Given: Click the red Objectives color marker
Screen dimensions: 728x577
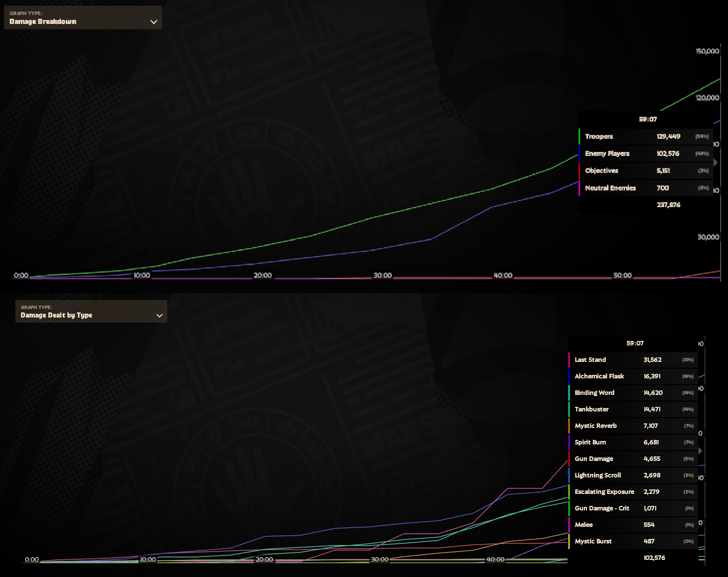Looking at the screenshot, I should [x=580, y=171].
